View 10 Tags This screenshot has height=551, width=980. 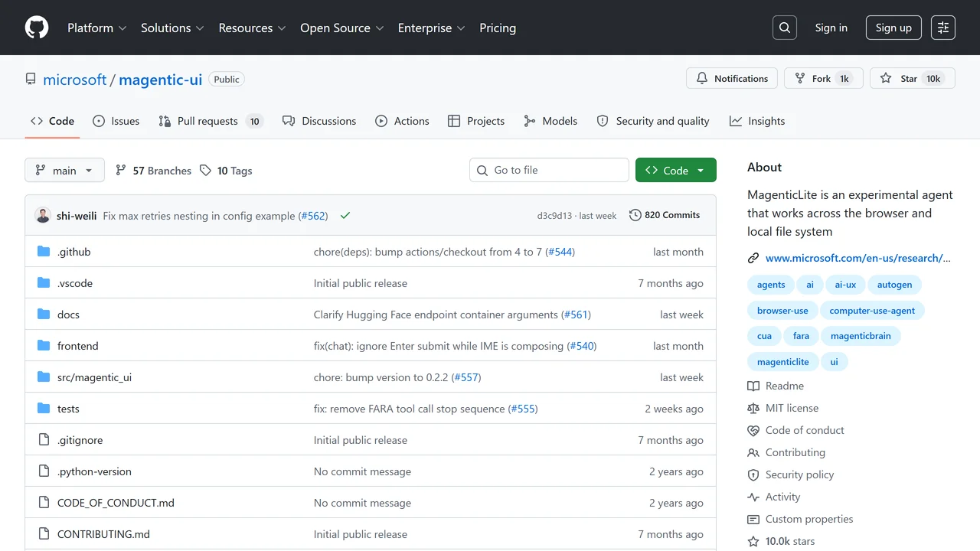point(226,171)
